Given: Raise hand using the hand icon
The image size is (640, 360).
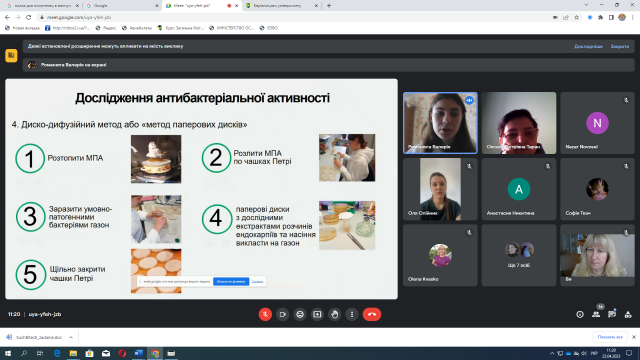Looking at the screenshot, I should tap(335, 314).
